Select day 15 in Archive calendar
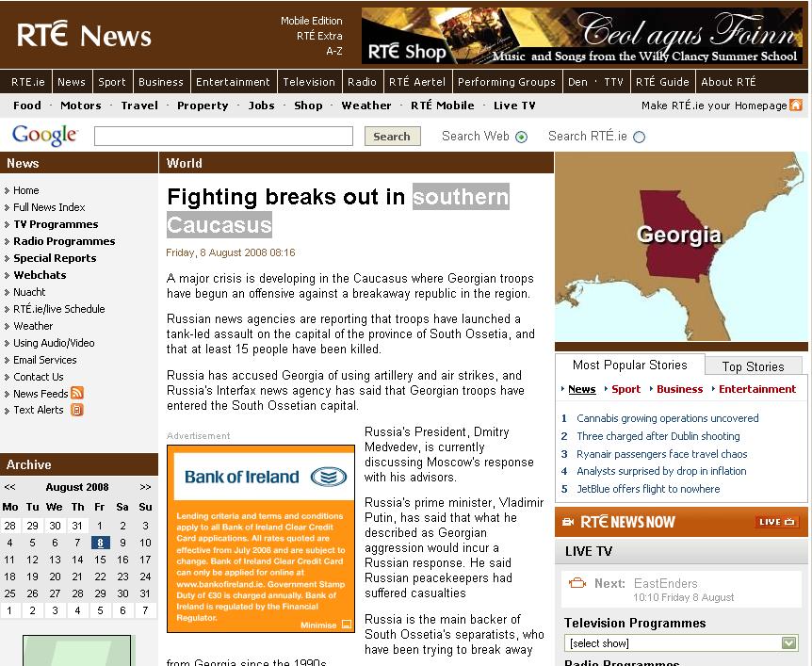Viewport: 812px width, 666px height. tap(100, 560)
